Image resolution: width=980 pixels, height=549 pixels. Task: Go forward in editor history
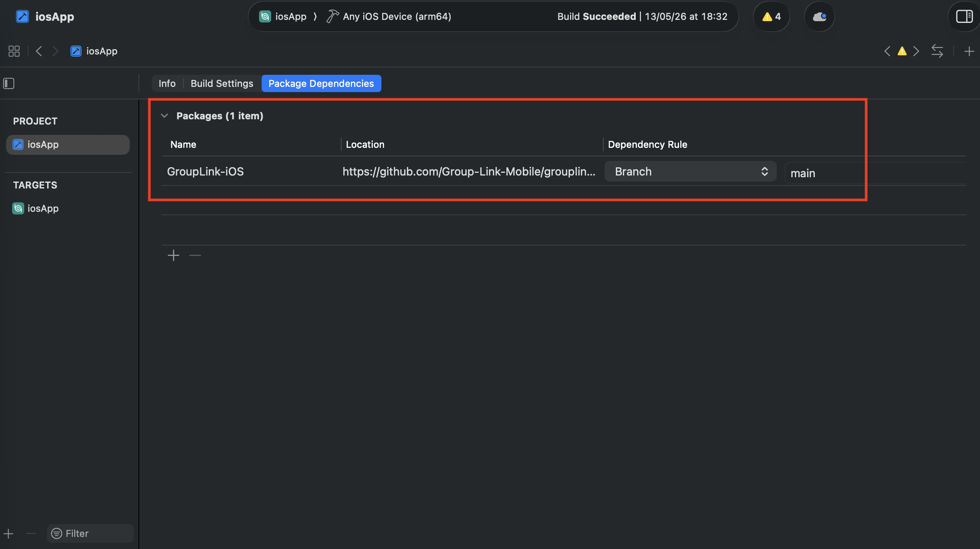(x=55, y=51)
